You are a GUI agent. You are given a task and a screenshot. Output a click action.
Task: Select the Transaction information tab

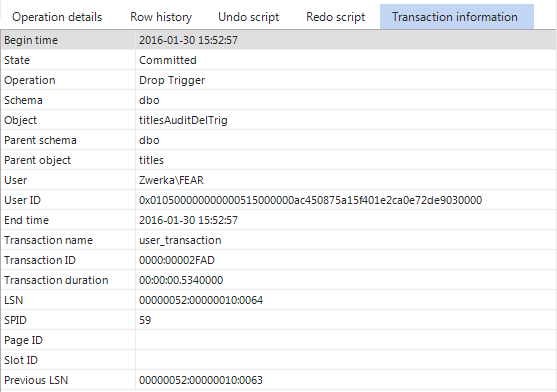[x=457, y=17]
